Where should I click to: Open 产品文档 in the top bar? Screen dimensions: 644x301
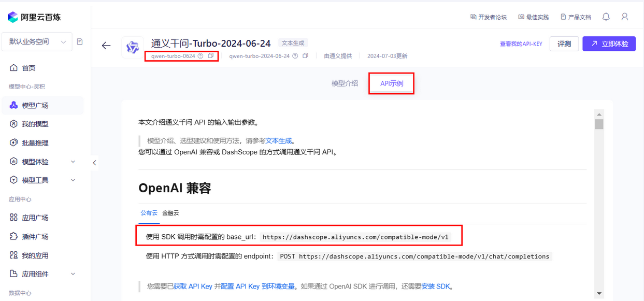click(576, 17)
